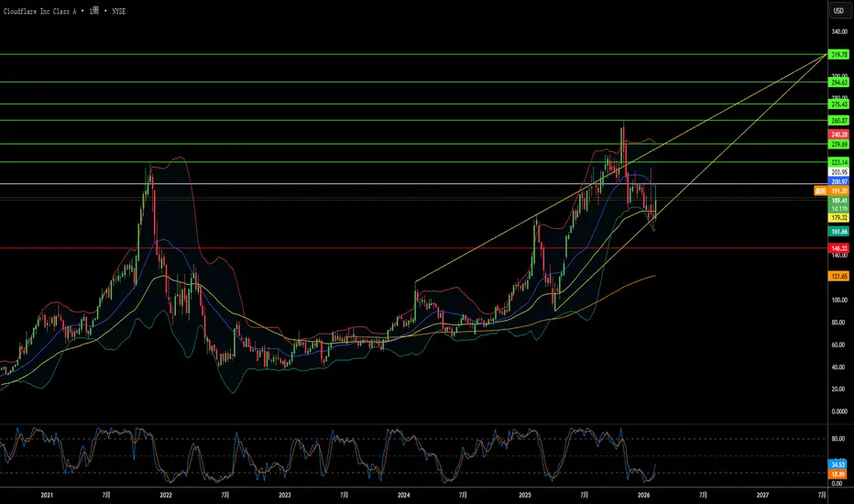Click the orange 191.20 pre-market price label
Viewport: 854px width, 504px height.
click(838, 191)
